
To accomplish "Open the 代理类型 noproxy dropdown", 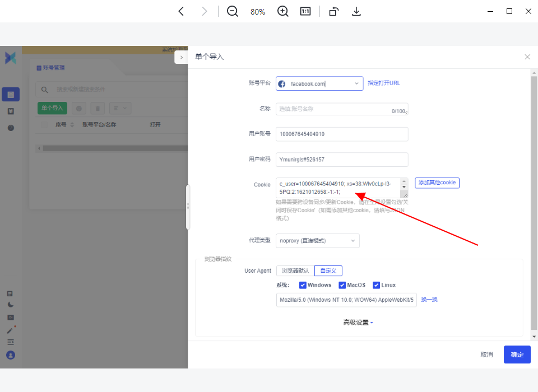I will click(x=318, y=241).
